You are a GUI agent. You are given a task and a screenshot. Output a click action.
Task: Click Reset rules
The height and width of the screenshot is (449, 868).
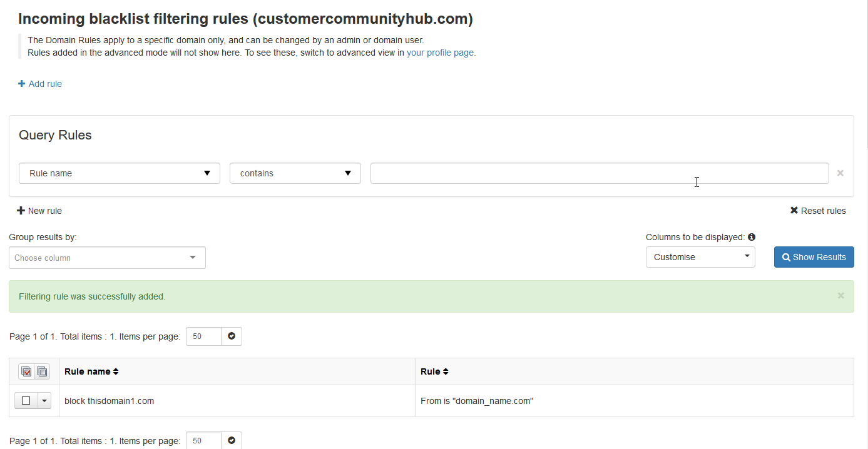pyautogui.click(x=818, y=211)
